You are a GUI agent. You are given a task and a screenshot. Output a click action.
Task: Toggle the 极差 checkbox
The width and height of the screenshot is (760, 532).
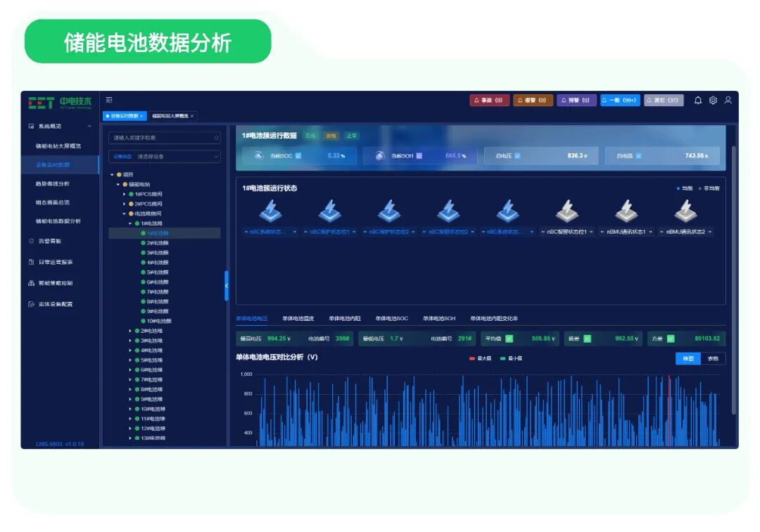[588, 338]
